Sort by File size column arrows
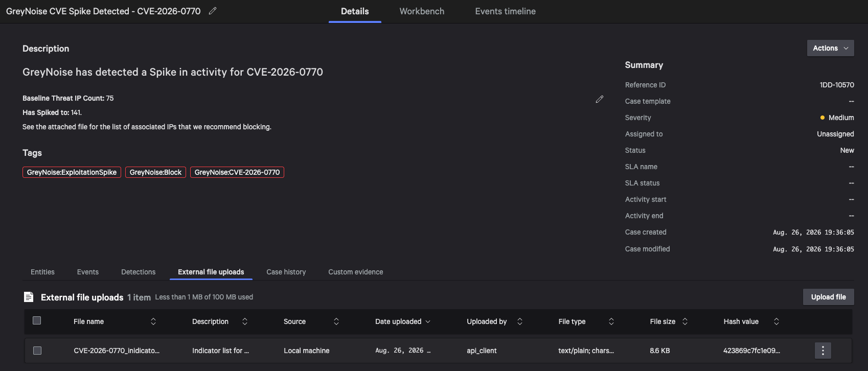The height and width of the screenshot is (371, 868). pos(685,321)
